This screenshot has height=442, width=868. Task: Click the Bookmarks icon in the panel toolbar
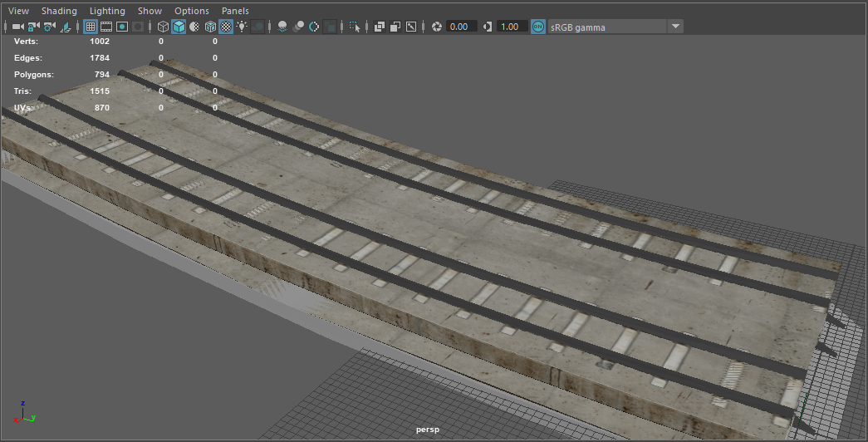pyautogui.click(x=66, y=27)
